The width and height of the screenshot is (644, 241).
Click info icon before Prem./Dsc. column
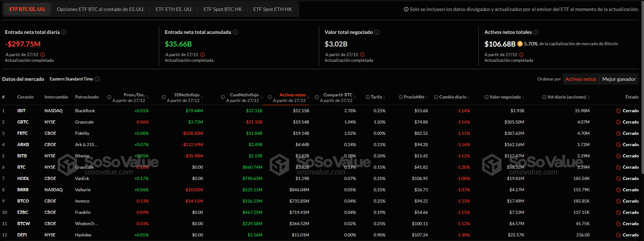coord(109,97)
